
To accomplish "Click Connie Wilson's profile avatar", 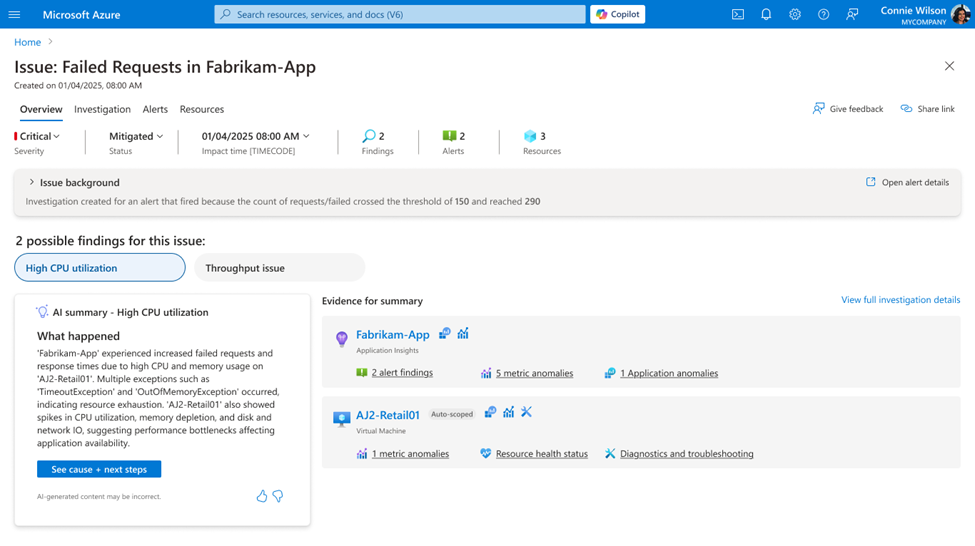I will [961, 14].
